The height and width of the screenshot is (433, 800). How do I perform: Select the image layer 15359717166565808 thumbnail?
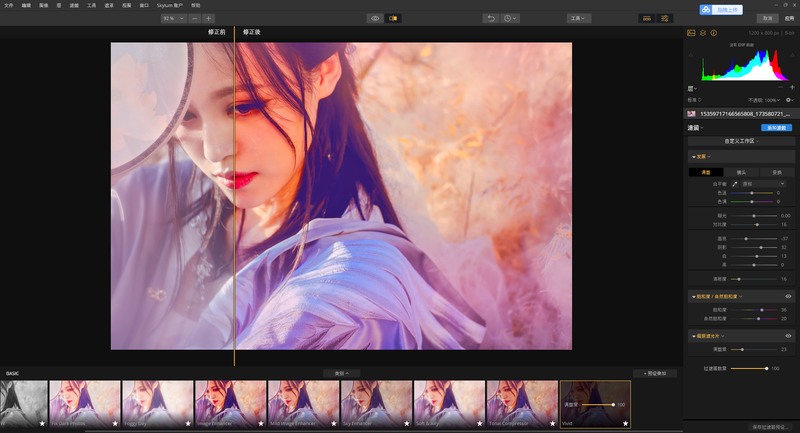click(x=691, y=114)
